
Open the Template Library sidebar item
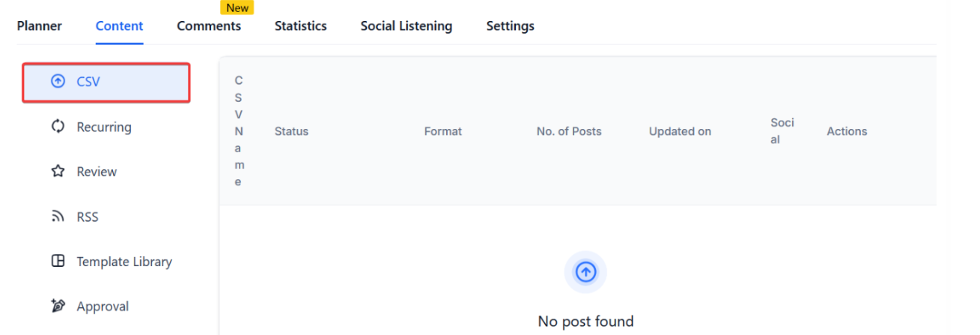click(x=124, y=262)
